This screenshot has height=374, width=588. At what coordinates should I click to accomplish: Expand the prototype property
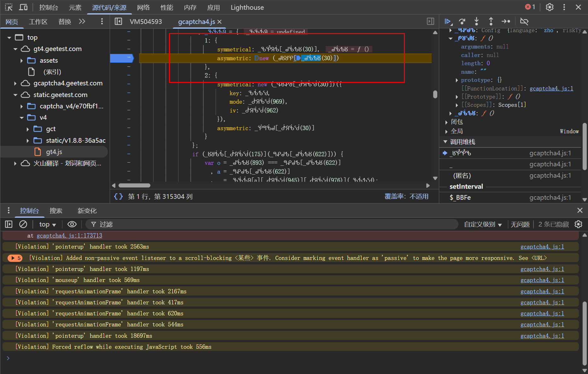(x=457, y=80)
